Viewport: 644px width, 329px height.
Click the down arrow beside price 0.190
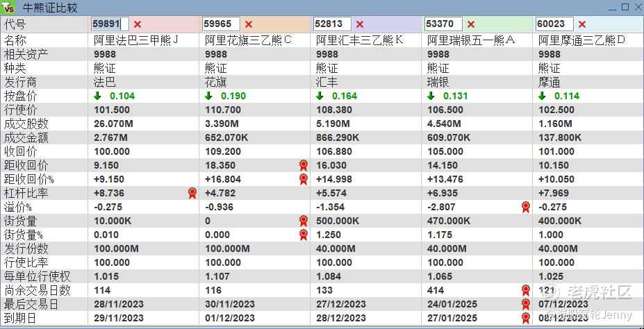coord(208,96)
